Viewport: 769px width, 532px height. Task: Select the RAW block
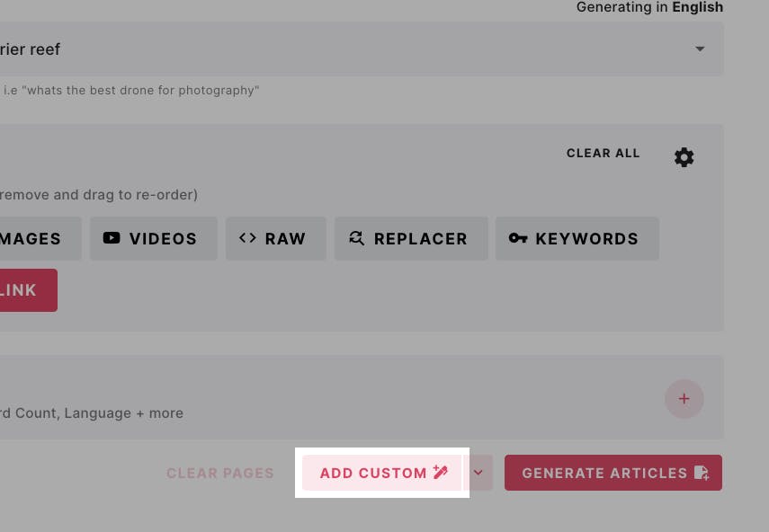[275, 238]
